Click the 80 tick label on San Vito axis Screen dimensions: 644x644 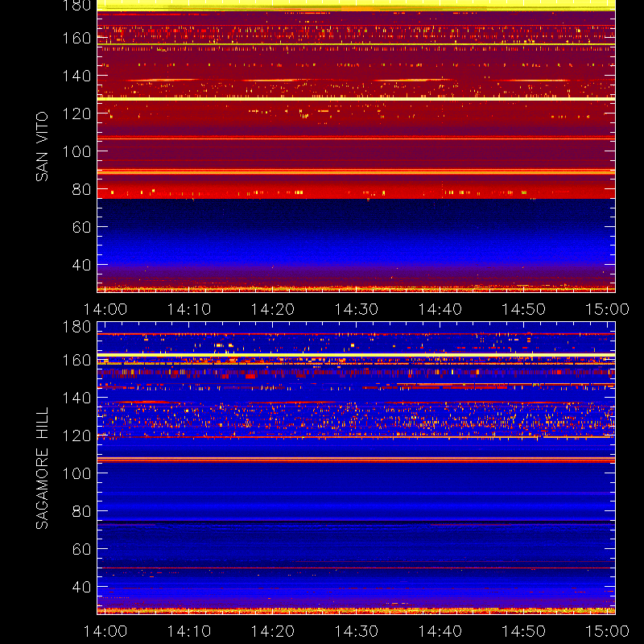[x=82, y=189]
